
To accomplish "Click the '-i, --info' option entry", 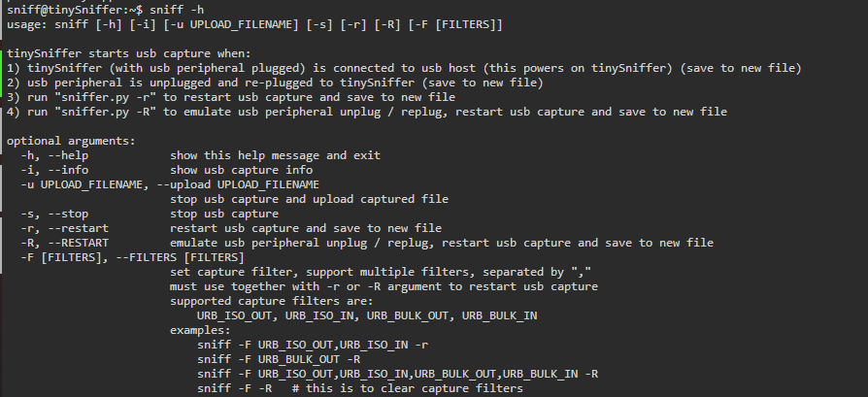I will pos(54,170).
